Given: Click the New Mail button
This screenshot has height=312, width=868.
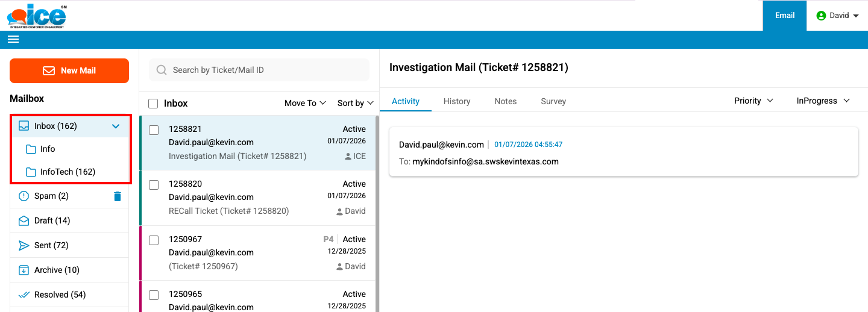Looking at the screenshot, I should (69, 70).
